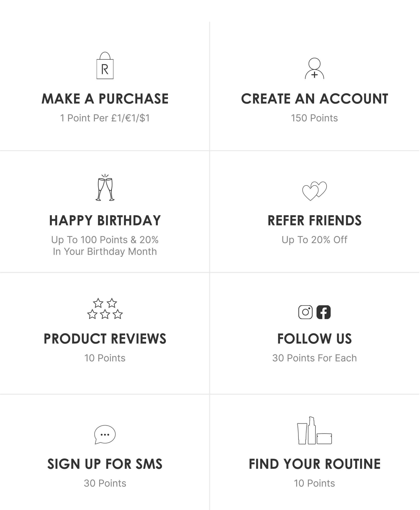
Task: Open the Happy Birthday heading
Action: [x=105, y=221]
